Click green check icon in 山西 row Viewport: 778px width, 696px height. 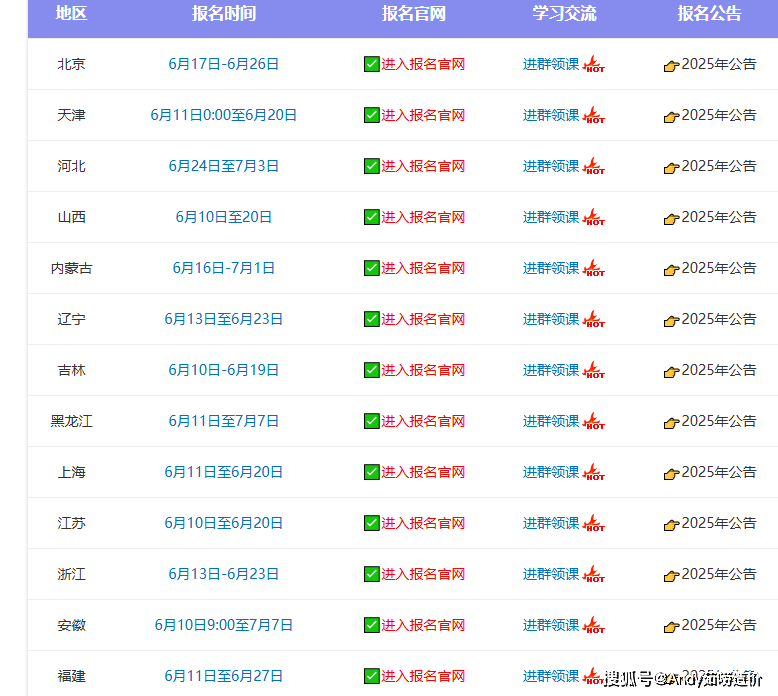pyautogui.click(x=372, y=217)
